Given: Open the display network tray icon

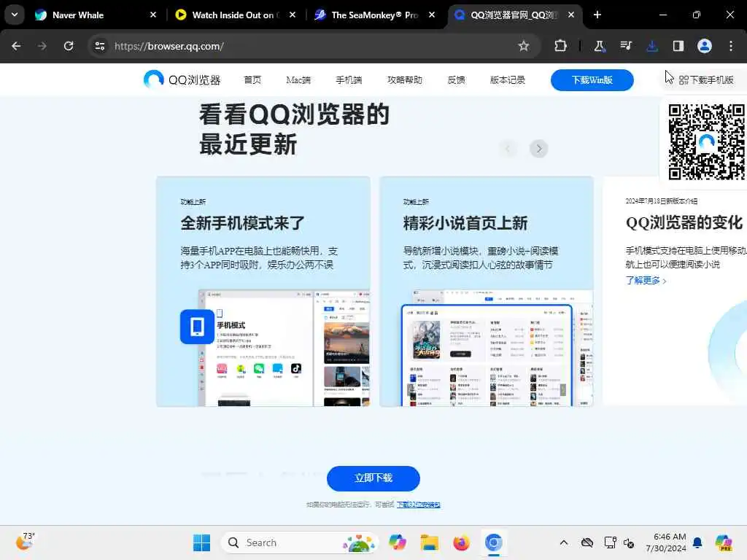Looking at the screenshot, I should [x=611, y=542].
